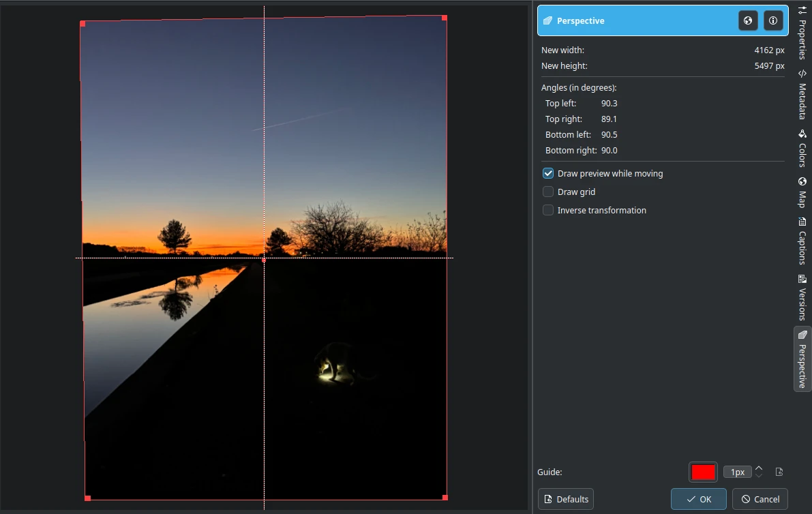812x514 pixels.
Task: Click the document icon inside the Defaults button
Action: [x=547, y=498]
